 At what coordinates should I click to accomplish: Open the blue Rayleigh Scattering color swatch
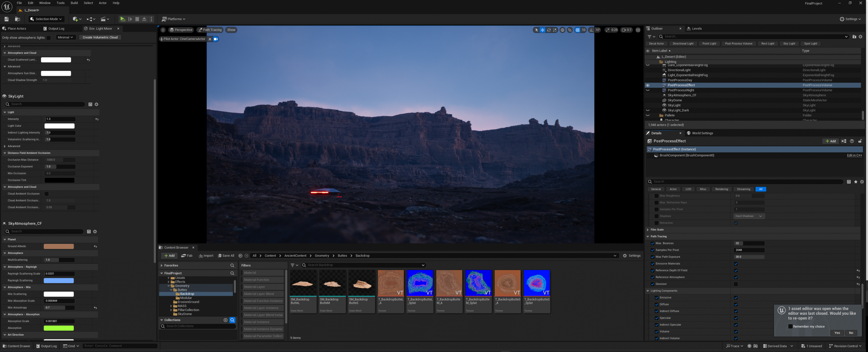tap(59, 281)
